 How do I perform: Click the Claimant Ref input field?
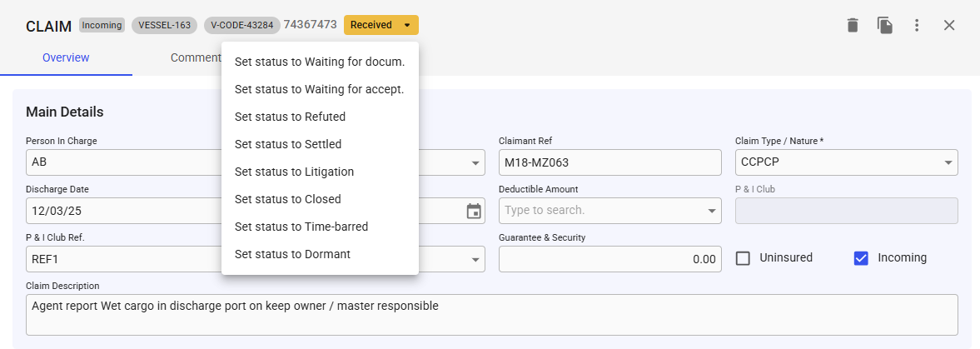click(x=609, y=162)
